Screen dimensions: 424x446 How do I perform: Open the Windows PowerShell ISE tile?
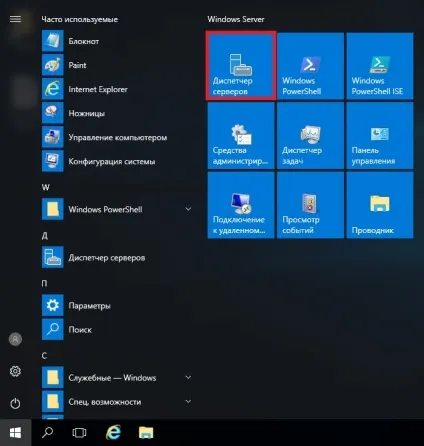point(380,66)
